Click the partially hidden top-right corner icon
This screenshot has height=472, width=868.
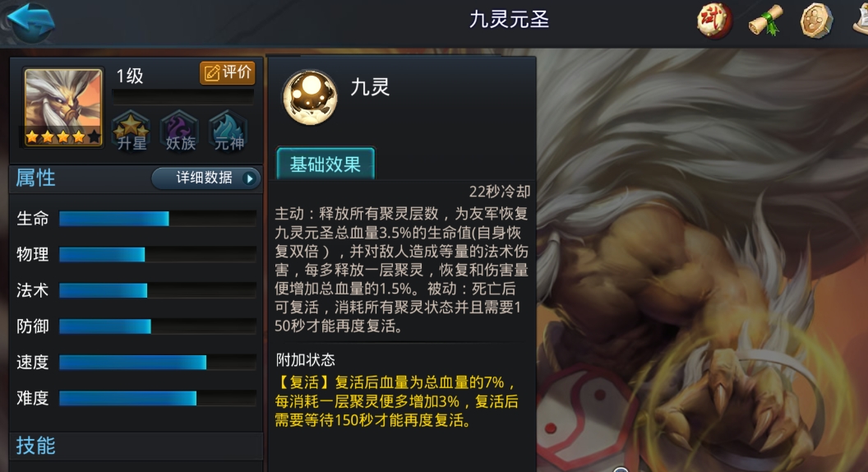tap(861, 21)
